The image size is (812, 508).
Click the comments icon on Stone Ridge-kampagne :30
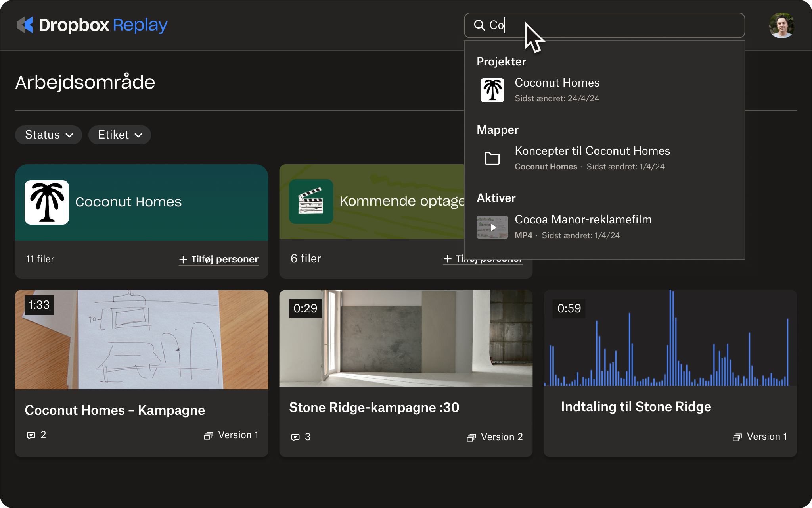[295, 437]
